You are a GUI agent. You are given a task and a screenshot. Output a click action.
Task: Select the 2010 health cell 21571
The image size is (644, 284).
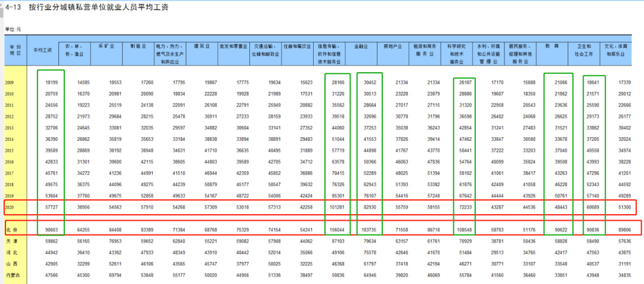(593, 94)
